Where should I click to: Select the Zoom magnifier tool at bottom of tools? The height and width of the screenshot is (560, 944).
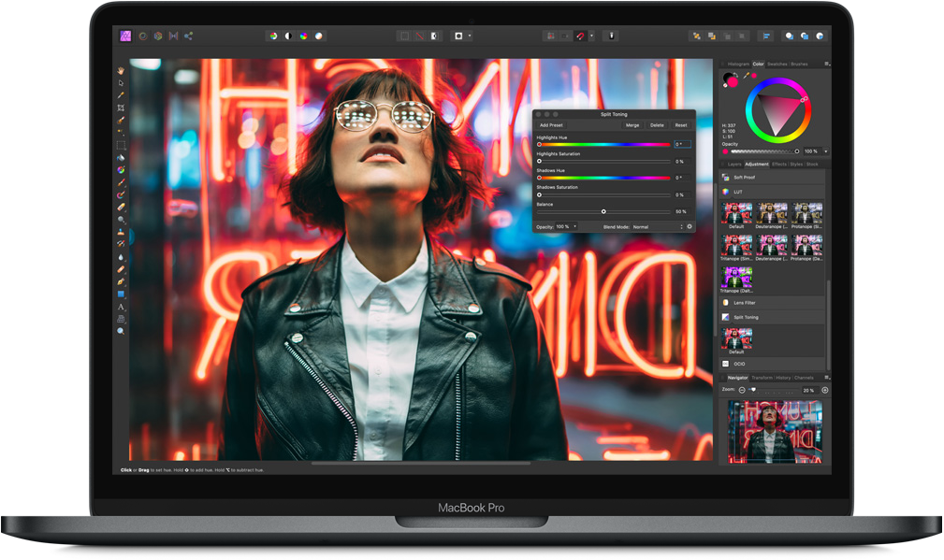click(x=121, y=331)
